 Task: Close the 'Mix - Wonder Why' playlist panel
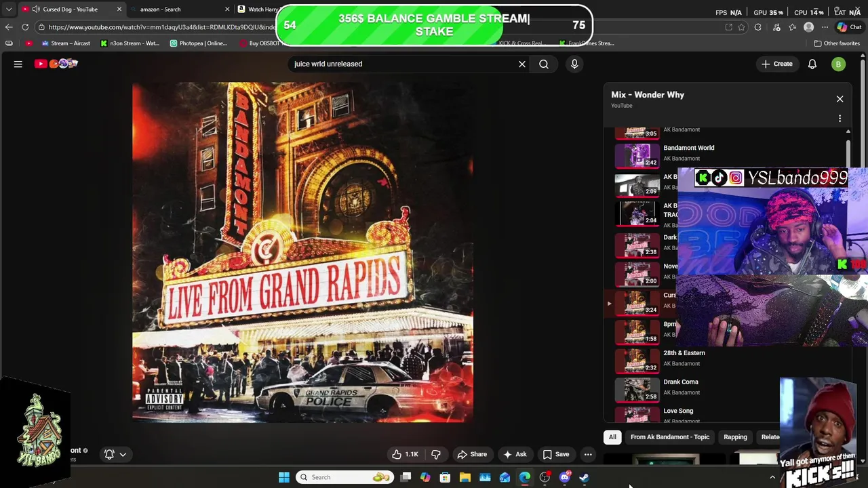coord(840,99)
